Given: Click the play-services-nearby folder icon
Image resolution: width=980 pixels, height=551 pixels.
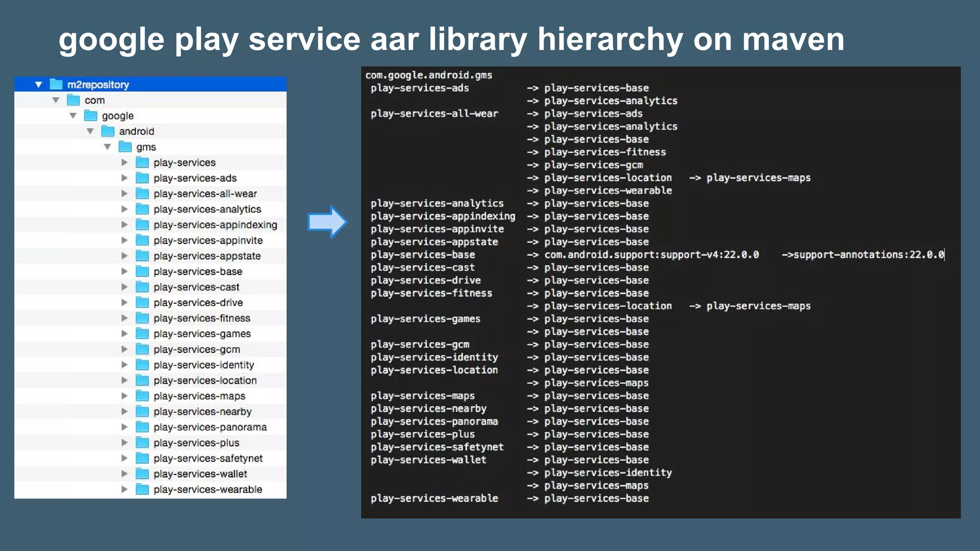Looking at the screenshot, I should pyautogui.click(x=142, y=411).
